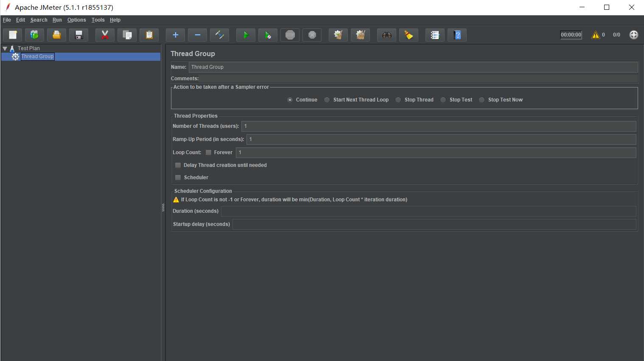Focus the Number of Threads field
This screenshot has height=361, width=644.
point(439,126)
